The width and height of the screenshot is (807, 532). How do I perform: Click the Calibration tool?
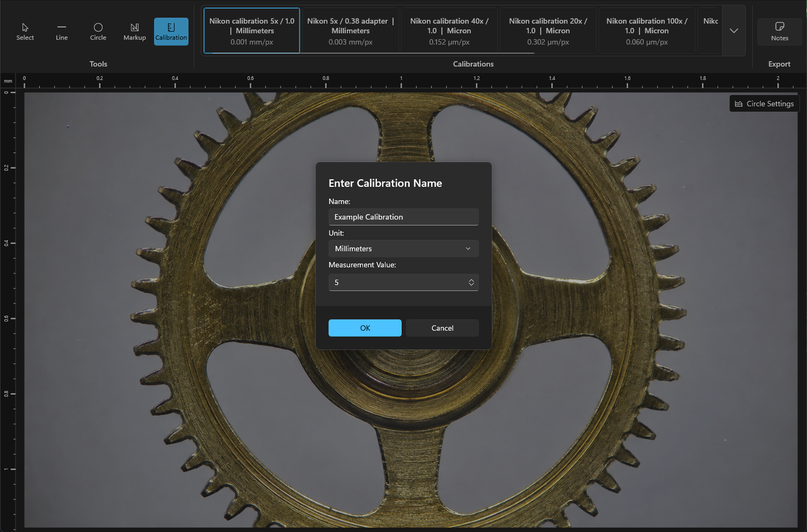[171, 32]
